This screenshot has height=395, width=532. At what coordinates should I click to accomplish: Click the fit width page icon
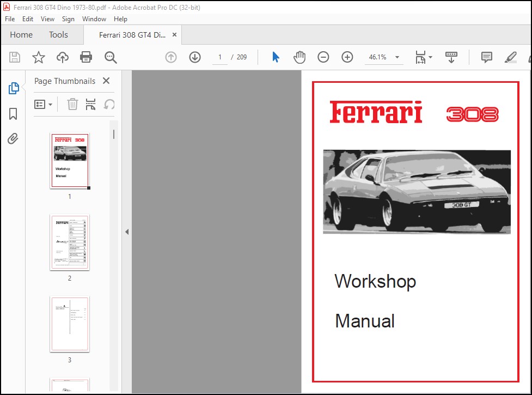click(x=421, y=57)
